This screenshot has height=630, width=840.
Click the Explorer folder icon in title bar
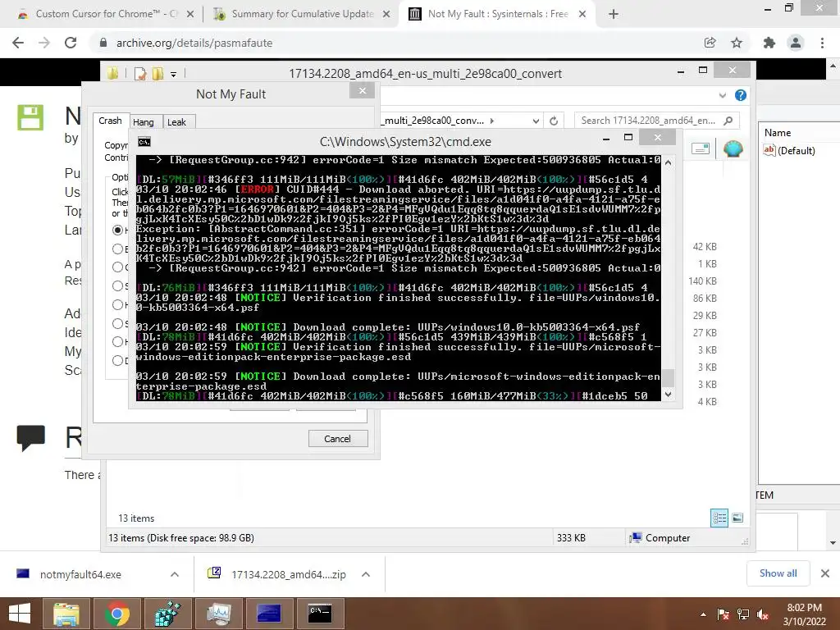pyautogui.click(x=112, y=73)
